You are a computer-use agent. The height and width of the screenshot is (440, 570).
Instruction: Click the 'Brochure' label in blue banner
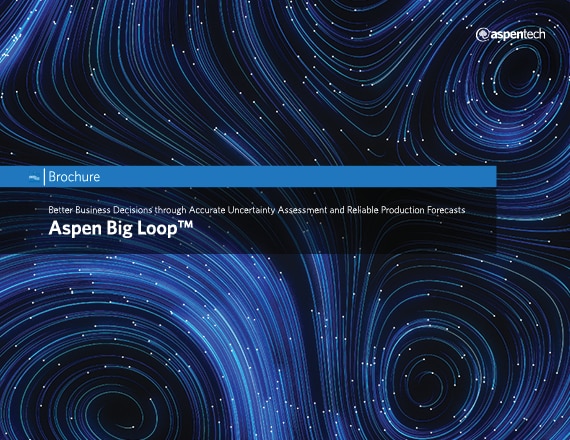tap(74, 177)
